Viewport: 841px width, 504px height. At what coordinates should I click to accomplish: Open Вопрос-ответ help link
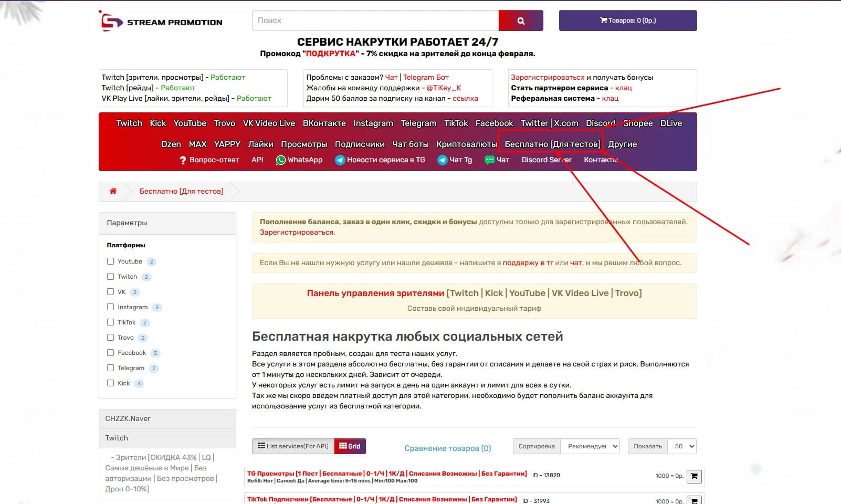(x=209, y=160)
